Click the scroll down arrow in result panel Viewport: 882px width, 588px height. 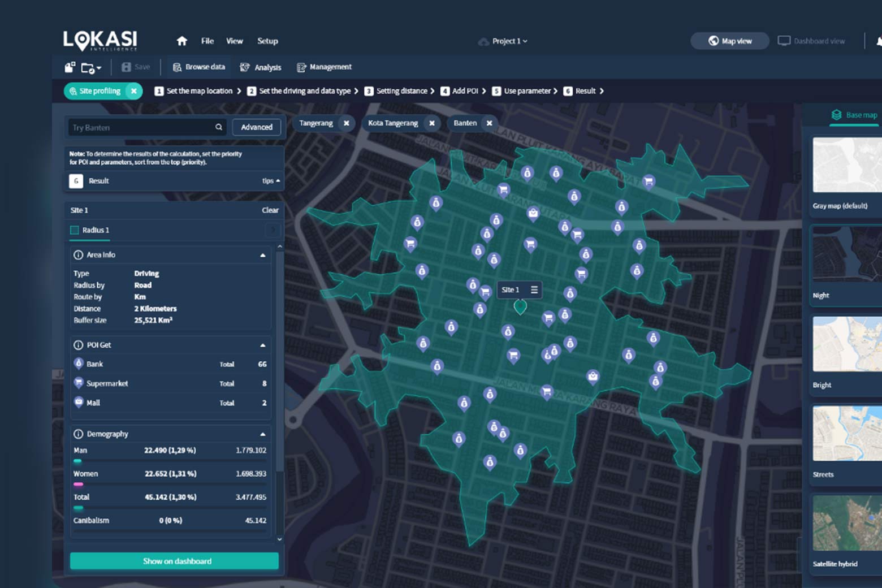279,539
